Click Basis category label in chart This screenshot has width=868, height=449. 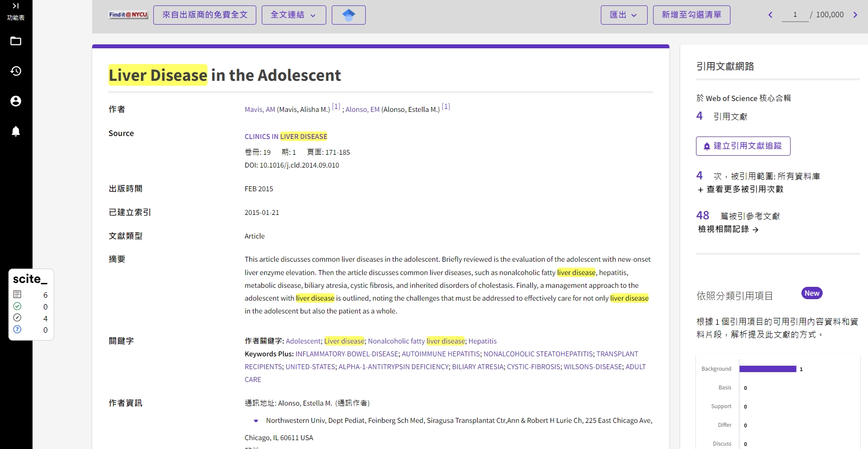(x=725, y=388)
